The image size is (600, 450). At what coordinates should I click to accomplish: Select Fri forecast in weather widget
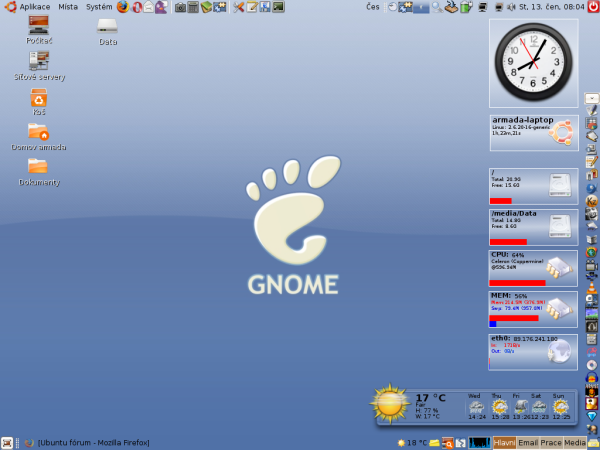coord(520,407)
